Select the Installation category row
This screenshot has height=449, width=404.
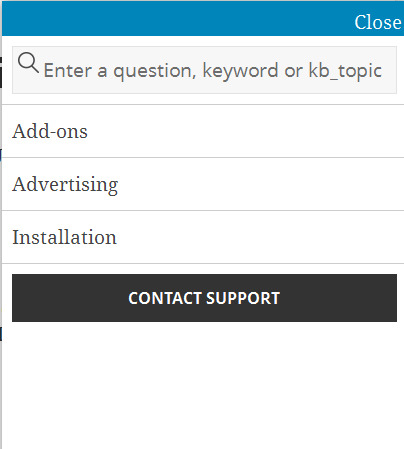coord(203,237)
